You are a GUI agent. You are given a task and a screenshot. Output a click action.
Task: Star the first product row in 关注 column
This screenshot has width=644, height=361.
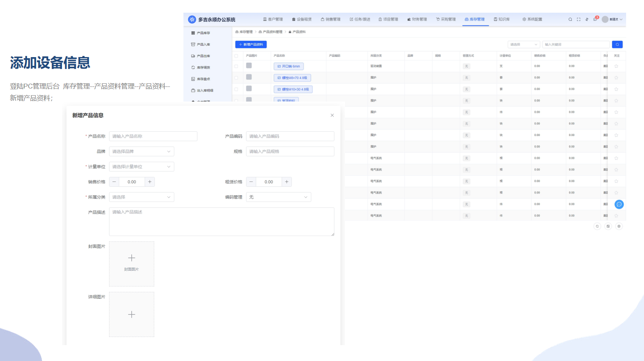coord(616,66)
